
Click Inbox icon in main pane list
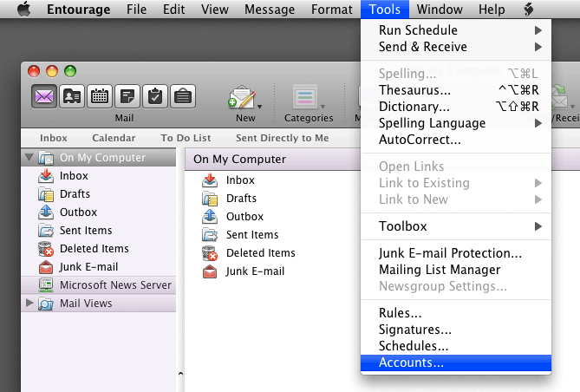coord(210,180)
